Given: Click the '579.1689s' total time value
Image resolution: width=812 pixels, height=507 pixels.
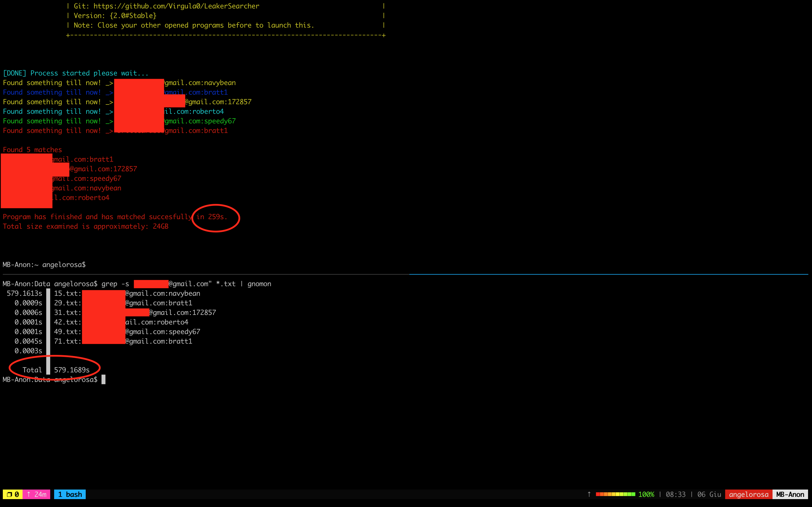Looking at the screenshot, I should 71,370.
